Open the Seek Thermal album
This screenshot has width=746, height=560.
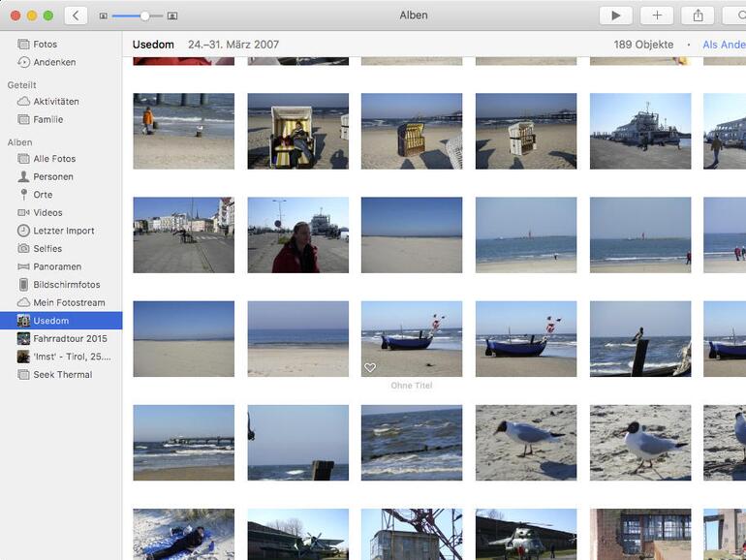[62, 375]
